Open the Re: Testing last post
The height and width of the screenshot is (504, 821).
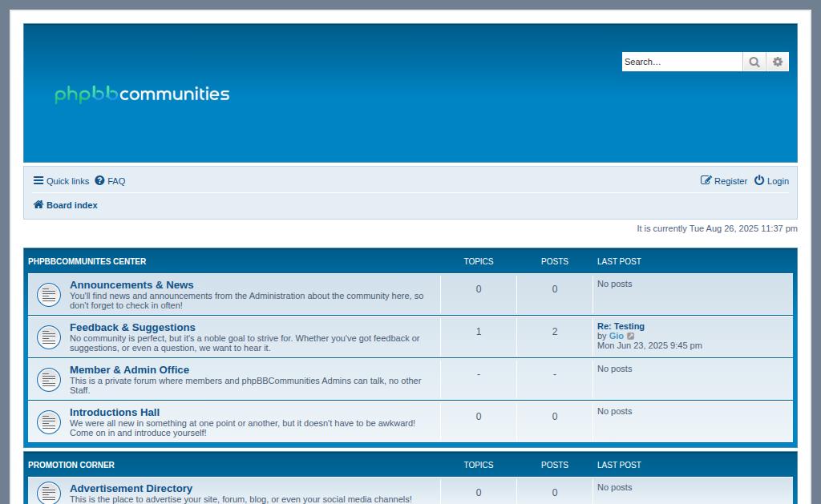[621, 326]
